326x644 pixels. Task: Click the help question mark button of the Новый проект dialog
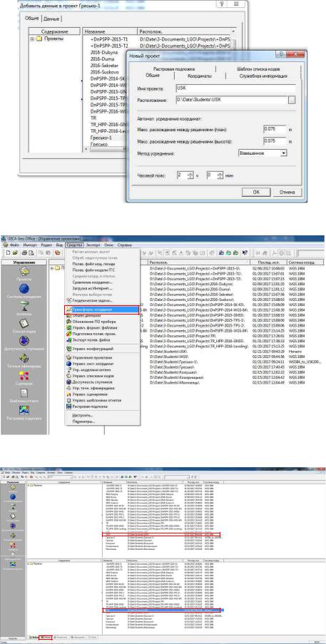[x=282, y=53]
